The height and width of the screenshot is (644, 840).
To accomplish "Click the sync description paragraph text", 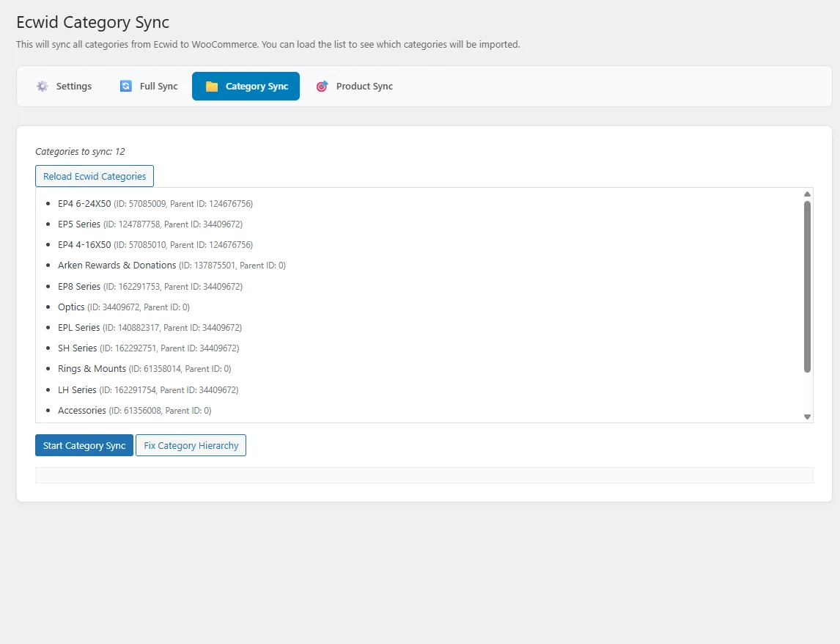I will point(268,45).
